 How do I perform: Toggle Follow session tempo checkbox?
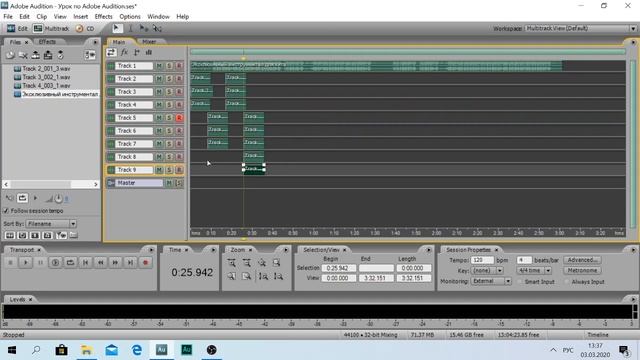(6, 211)
